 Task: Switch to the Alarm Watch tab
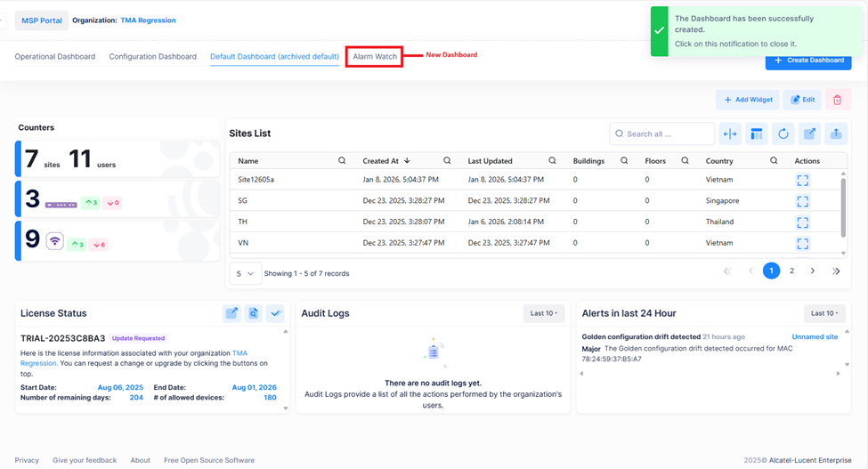click(375, 57)
